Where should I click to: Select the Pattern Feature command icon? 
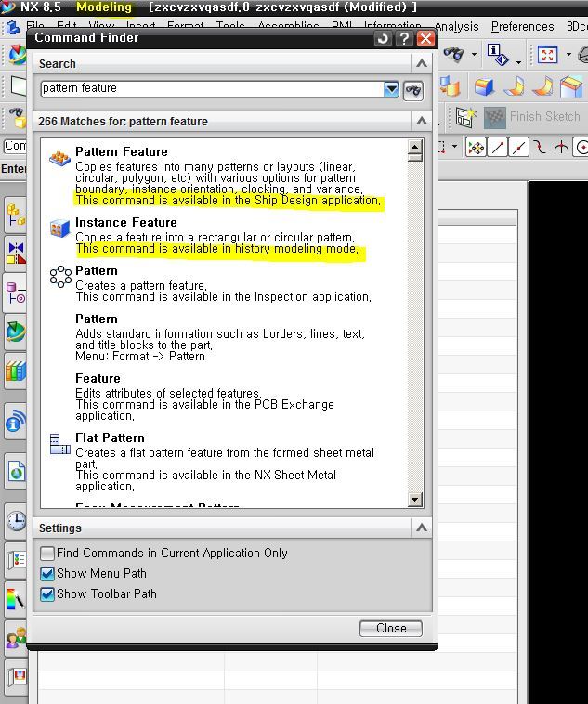(x=59, y=159)
